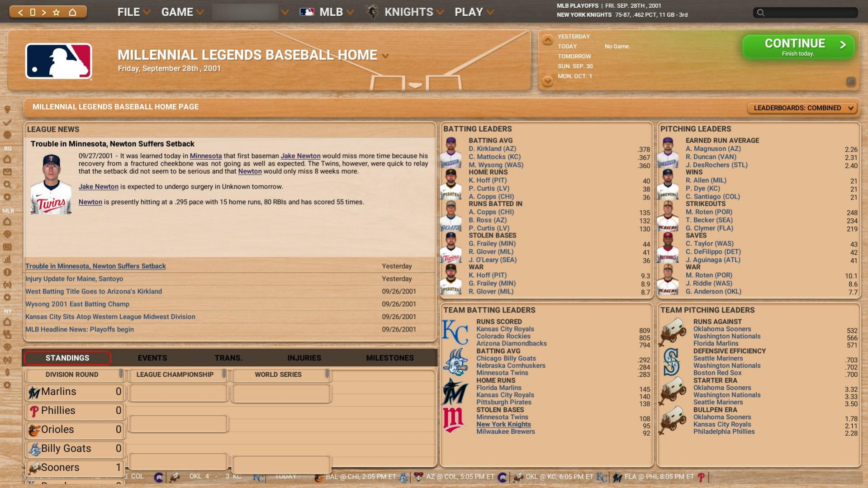Click the Seattle Mariners logo in team pitching leaders
This screenshot has width=868, height=488.
[672, 362]
